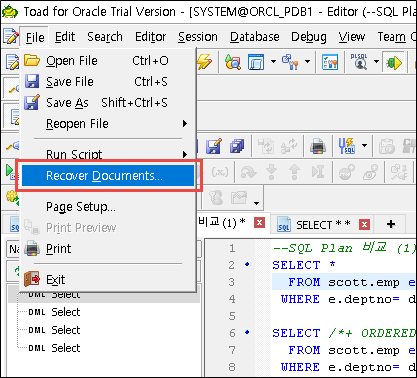Click the (x) set parameters icon
The image size is (417, 378).
220,172
